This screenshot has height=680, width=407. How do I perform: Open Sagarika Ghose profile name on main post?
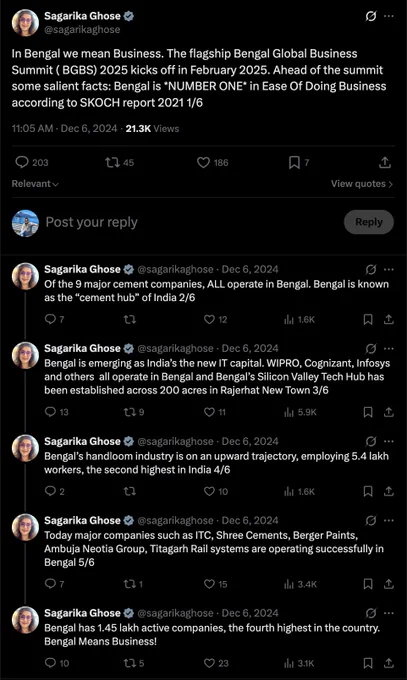[82, 16]
